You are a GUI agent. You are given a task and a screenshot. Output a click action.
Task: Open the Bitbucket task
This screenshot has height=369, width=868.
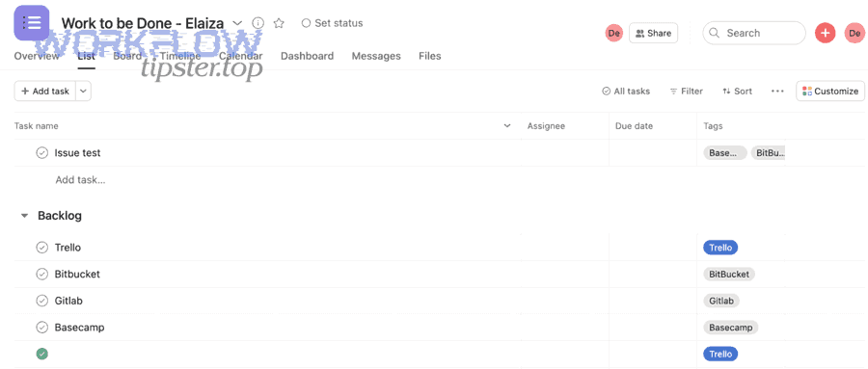77,274
